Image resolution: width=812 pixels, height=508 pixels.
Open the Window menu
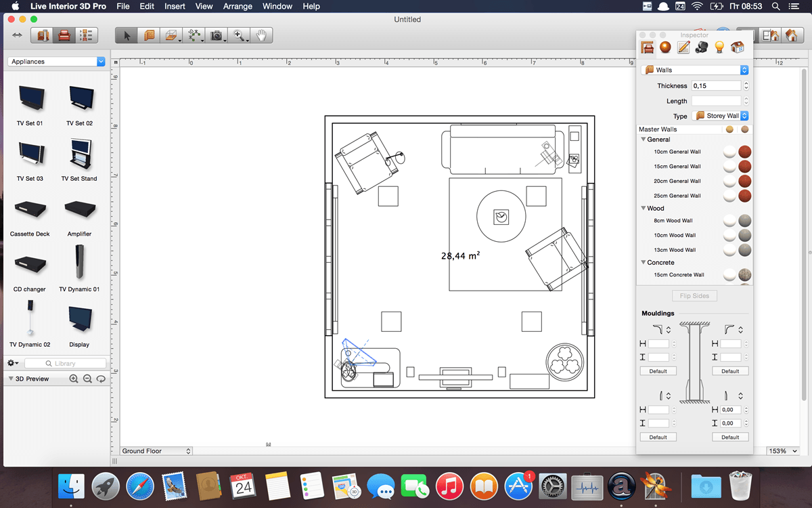click(x=277, y=6)
